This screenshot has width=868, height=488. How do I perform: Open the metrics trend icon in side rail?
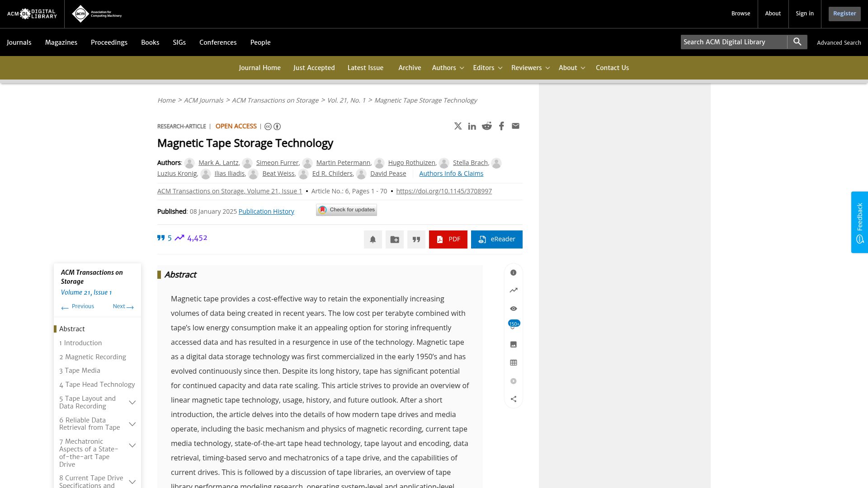tap(514, 291)
